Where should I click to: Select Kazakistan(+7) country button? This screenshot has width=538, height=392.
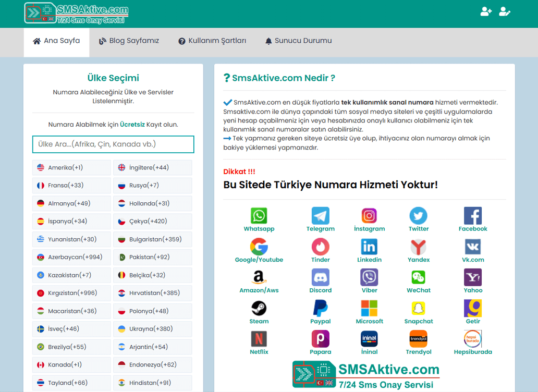[71, 275]
